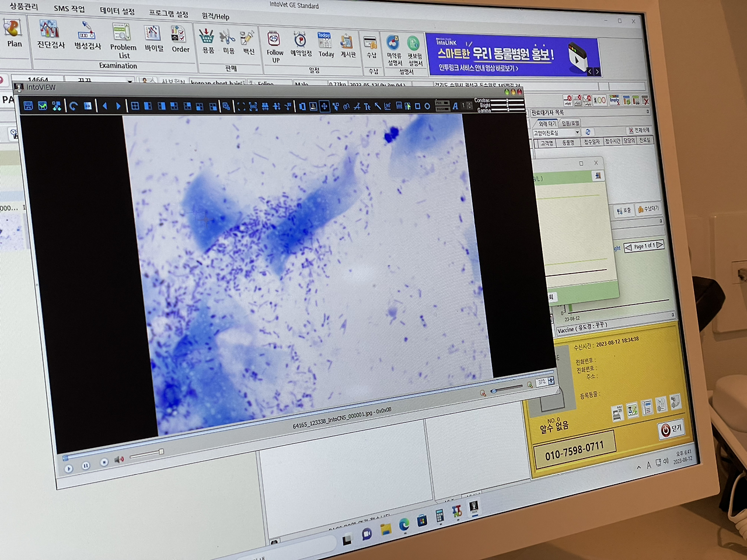
Task: Open File Explorer from the taskbar
Action: pyautogui.click(x=386, y=529)
